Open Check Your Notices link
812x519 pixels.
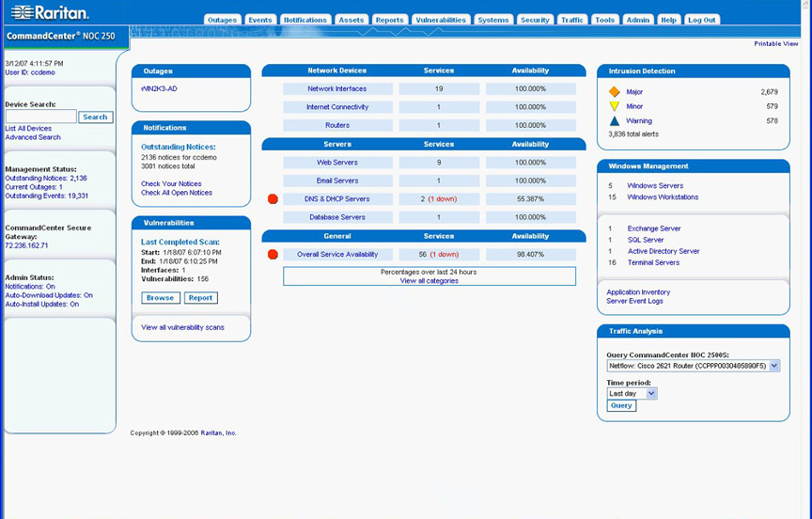(171, 184)
